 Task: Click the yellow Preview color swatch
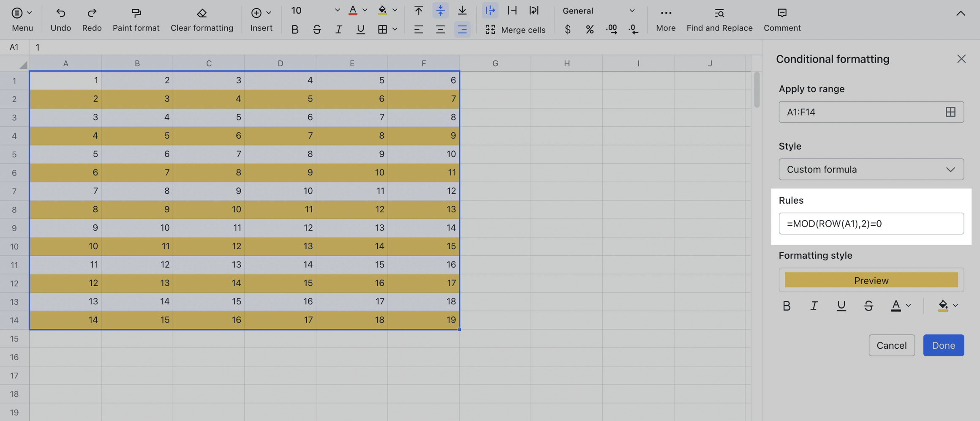pos(871,280)
